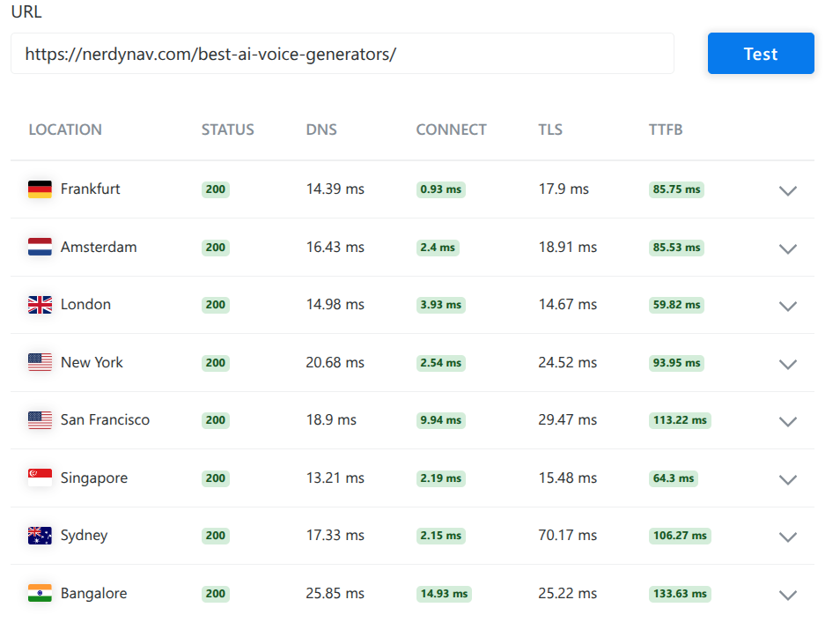
Task: Click Sydney's 200 status badge
Action: tap(216, 535)
